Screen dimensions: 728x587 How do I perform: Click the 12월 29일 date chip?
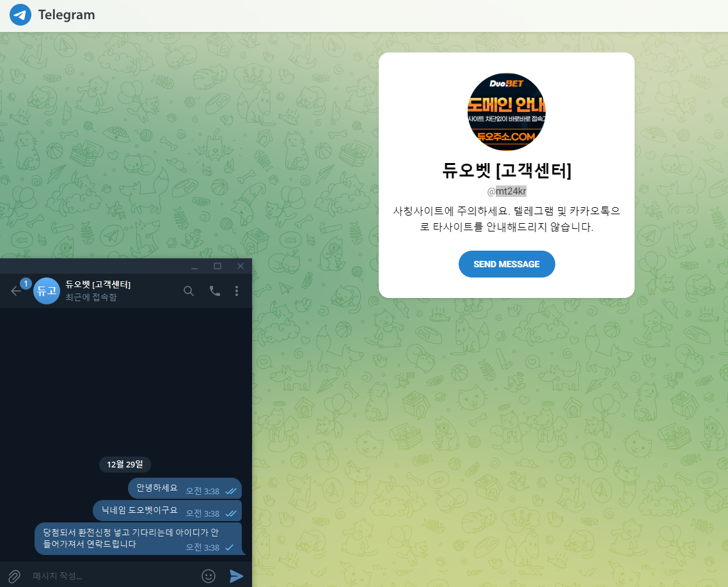(125, 464)
